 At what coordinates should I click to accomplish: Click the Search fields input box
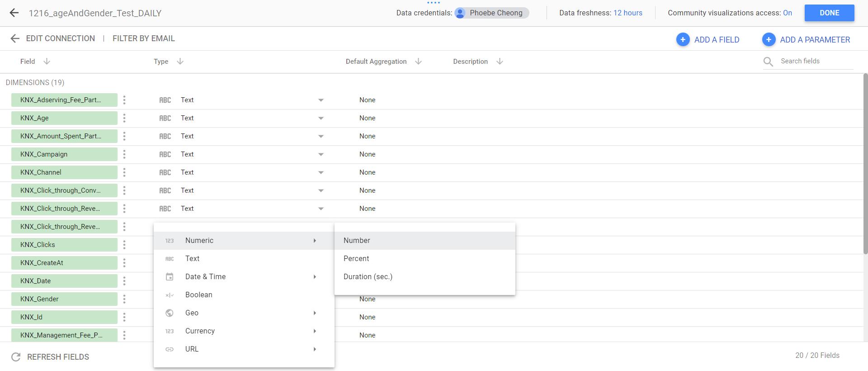[814, 61]
